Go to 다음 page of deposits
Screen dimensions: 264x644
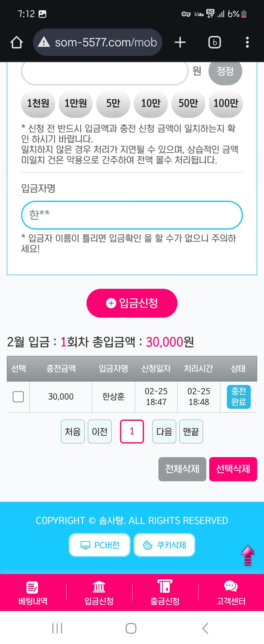164,432
